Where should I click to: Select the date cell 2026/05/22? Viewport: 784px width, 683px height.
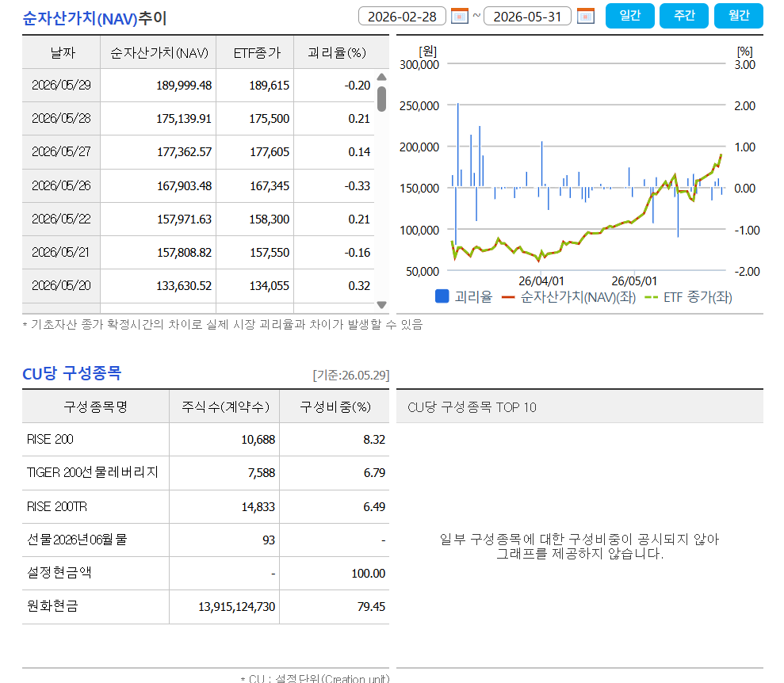pos(62,219)
